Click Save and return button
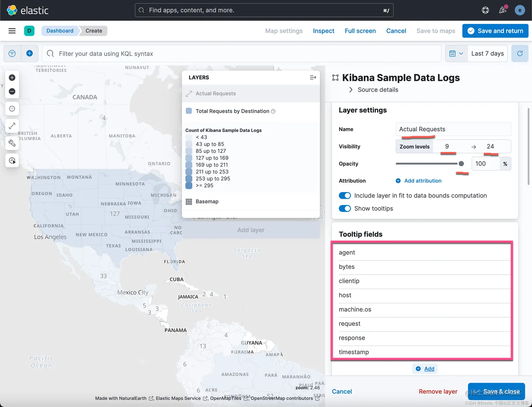This screenshot has width=532, height=407. click(x=495, y=31)
